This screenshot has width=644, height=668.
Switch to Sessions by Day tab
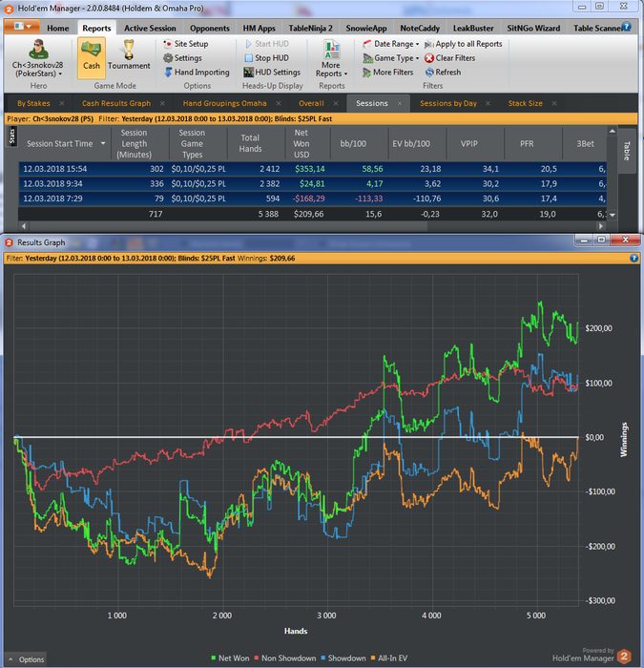pos(448,103)
